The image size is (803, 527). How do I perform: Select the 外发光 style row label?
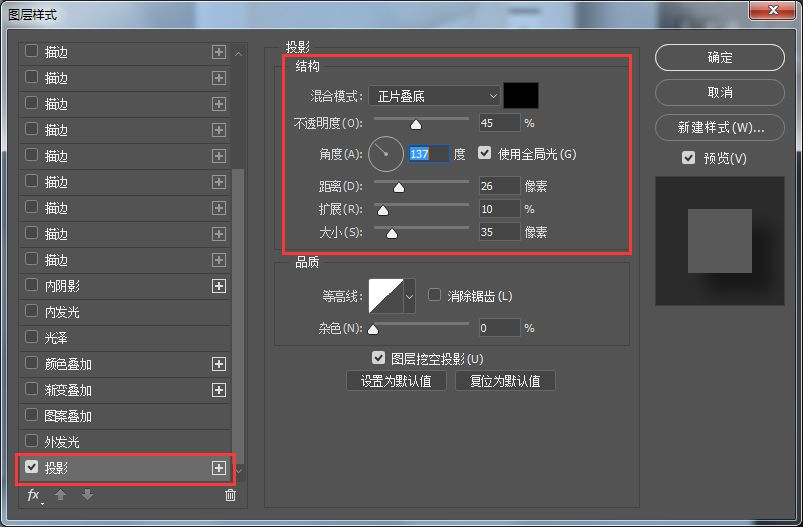click(62, 442)
